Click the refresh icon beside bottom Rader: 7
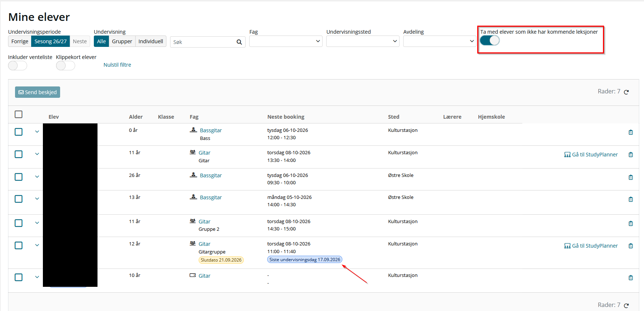Image resolution: width=644 pixels, height=311 pixels. click(626, 306)
